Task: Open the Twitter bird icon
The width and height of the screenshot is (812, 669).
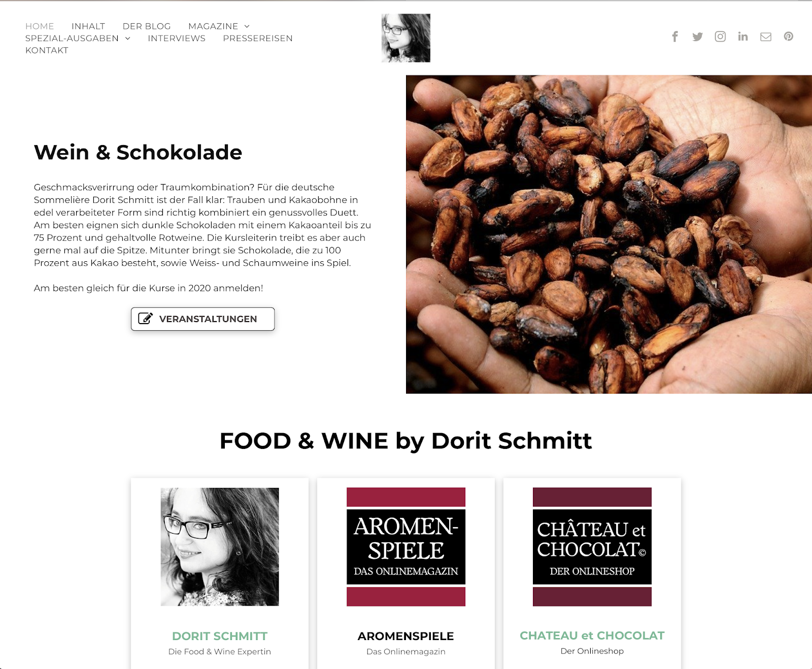Action: (x=697, y=37)
